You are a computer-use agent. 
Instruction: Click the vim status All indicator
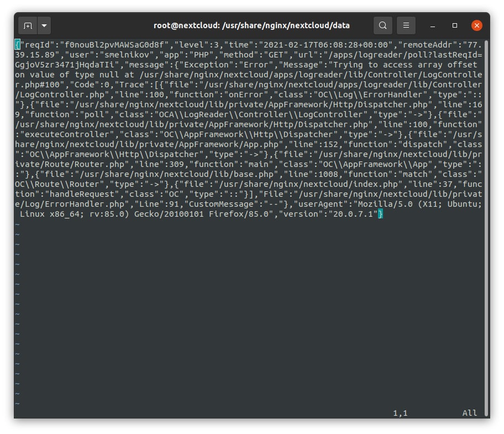[470, 413]
